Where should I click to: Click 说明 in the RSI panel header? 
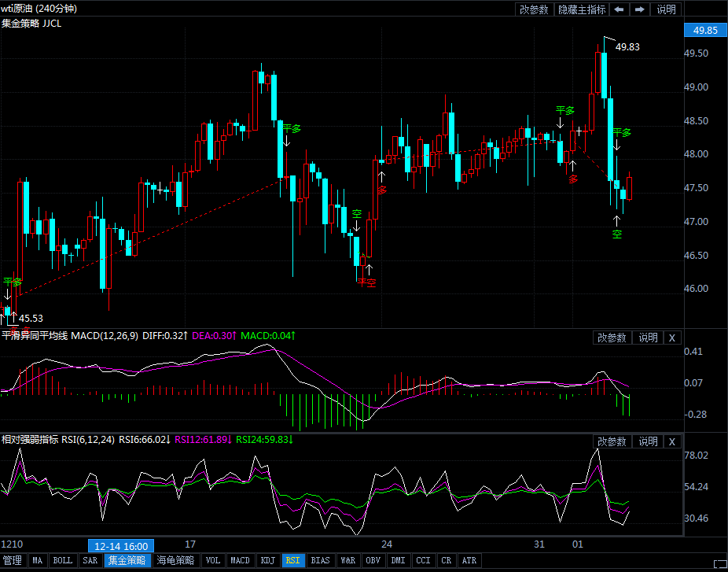click(648, 441)
